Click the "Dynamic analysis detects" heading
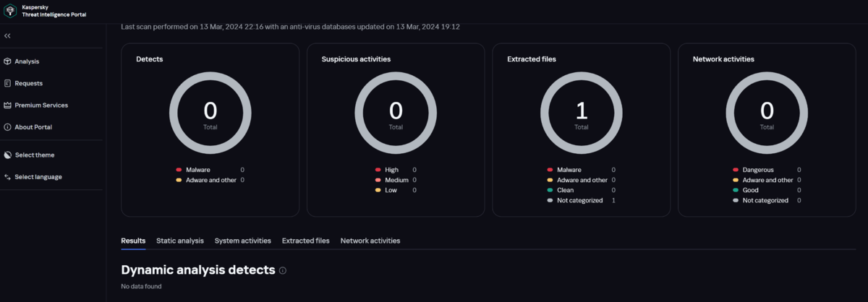Image resolution: width=868 pixels, height=302 pixels. pyautogui.click(x=198, y=270)
